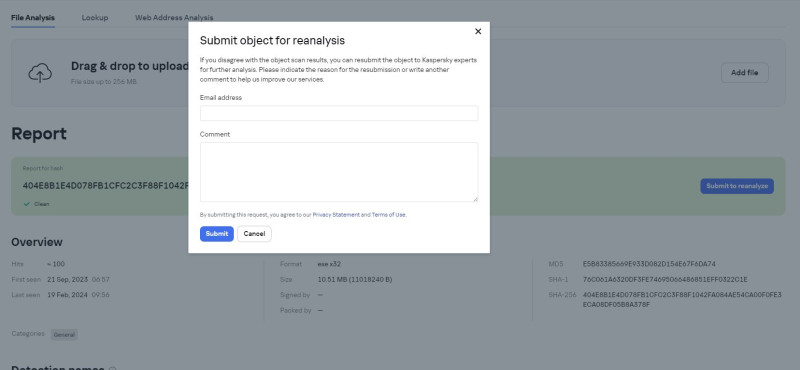Click the cloud upload icon

[40, 73]
